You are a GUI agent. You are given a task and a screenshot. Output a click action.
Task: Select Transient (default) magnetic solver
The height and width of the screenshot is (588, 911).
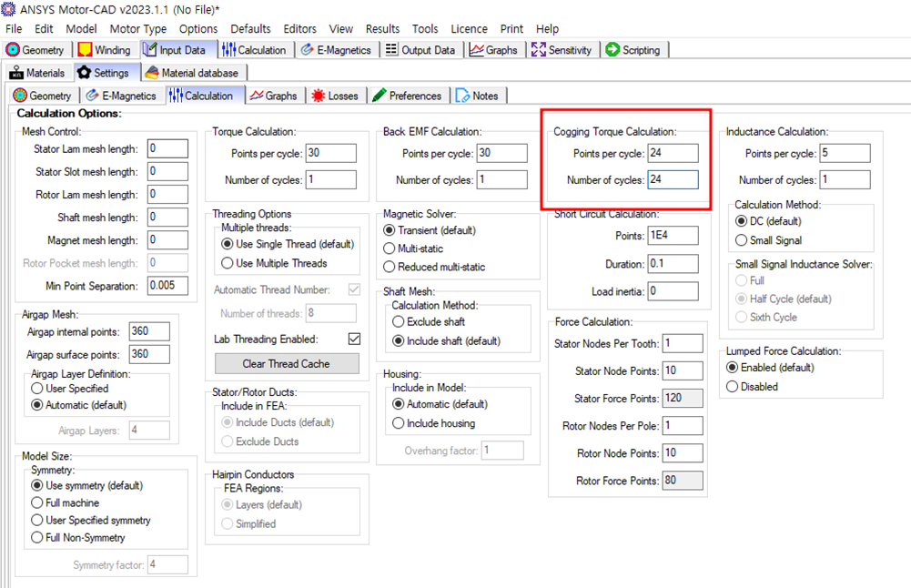pos(390,230)
